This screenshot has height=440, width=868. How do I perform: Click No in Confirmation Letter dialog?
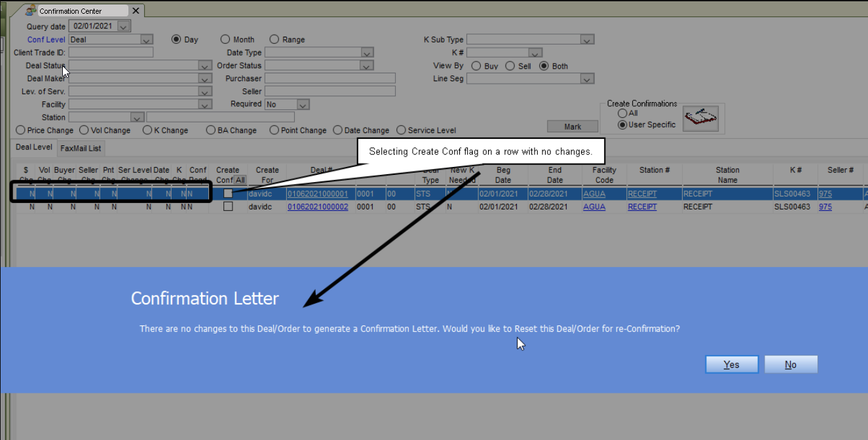791,365
